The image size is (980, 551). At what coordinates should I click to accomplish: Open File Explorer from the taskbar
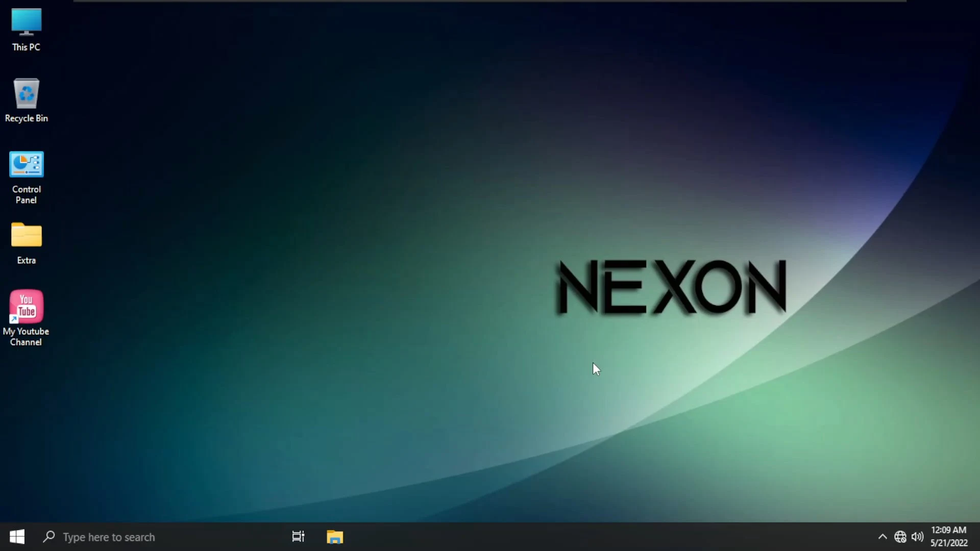pyautogui.click(x=335, y=537)
